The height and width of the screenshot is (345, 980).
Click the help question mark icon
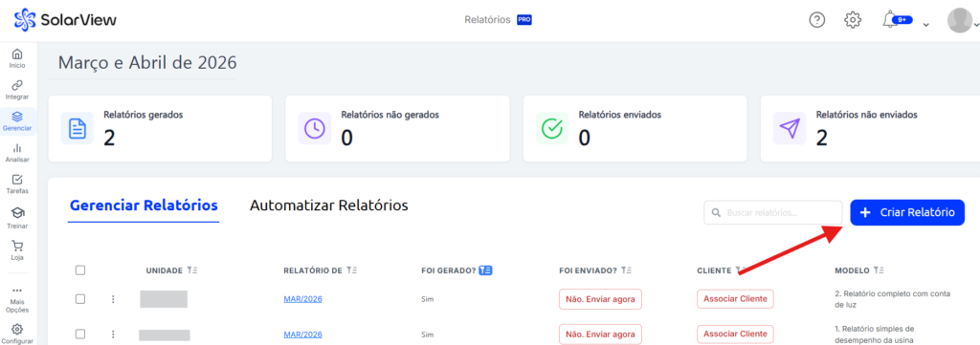pos(817,20)
